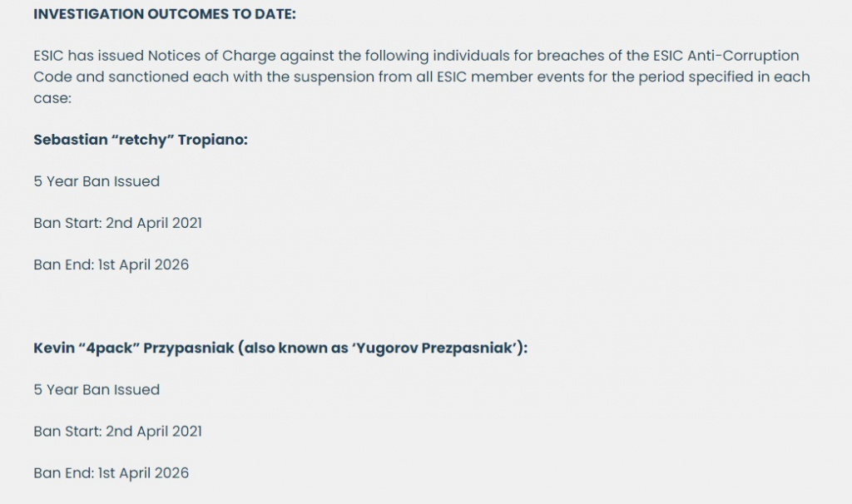Click 'Ban Start: 2nd April 2021' under retchy
The width and height of the screenshot is (852, 504).
[x=118, y=223]
